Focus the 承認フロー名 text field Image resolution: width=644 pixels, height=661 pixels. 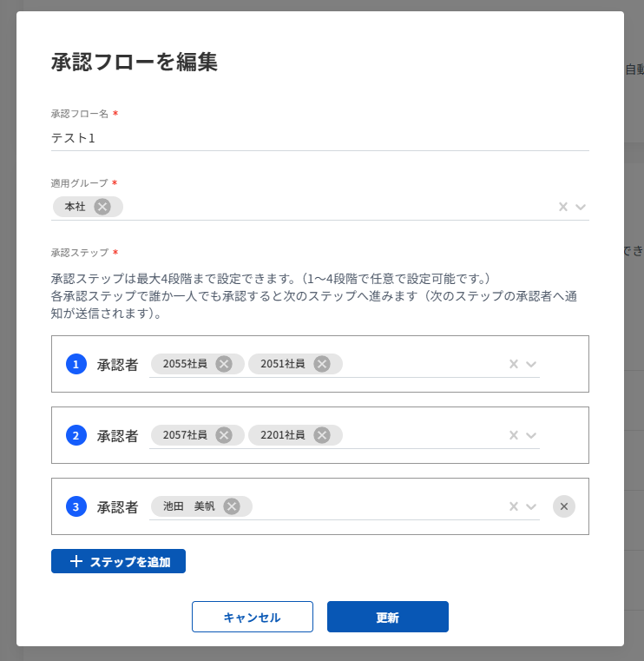coord(319,137)
